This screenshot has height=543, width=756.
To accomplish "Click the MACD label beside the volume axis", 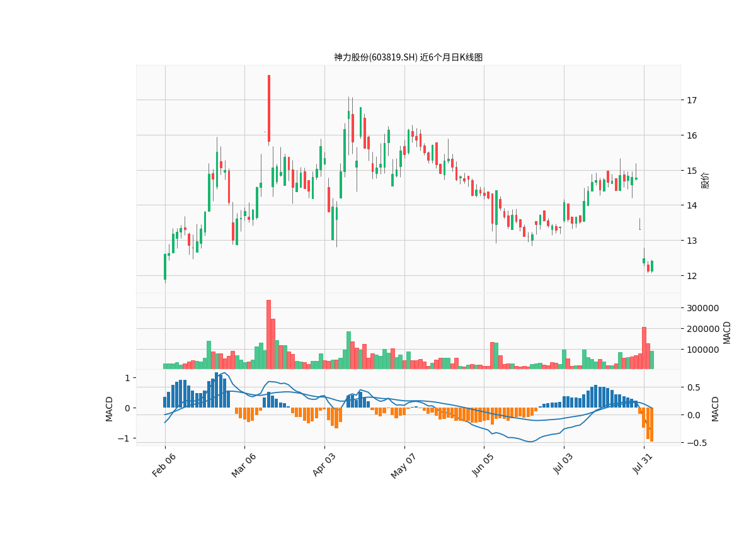I will pos(727,332).
